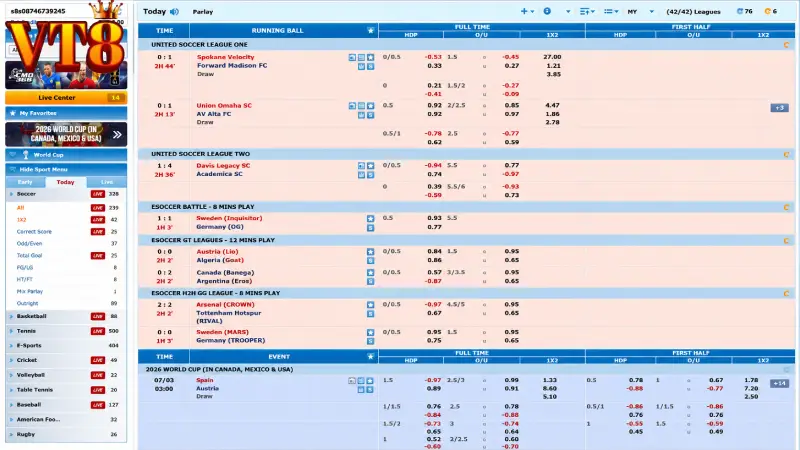Switch to the Early tab

pyautogui.click(x=25, y=182)
